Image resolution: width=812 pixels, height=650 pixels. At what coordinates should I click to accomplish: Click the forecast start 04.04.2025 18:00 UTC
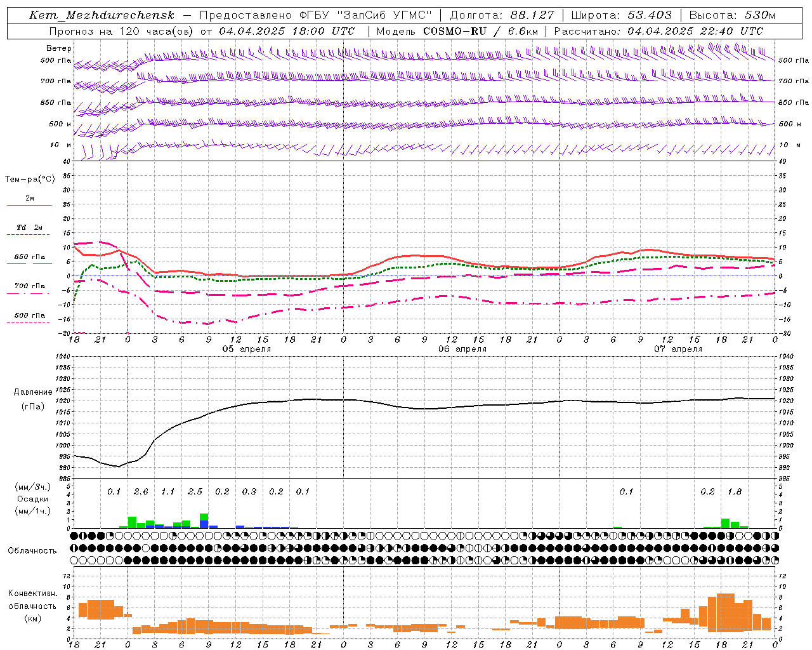point(287,31)
